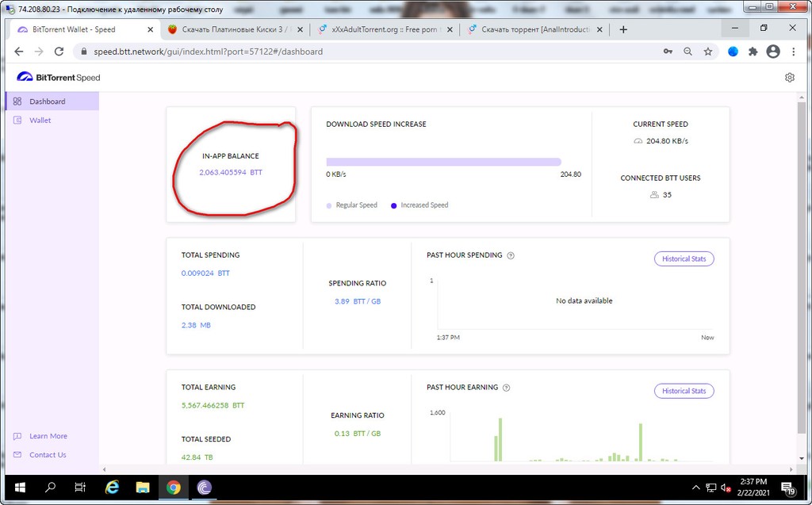Open Windows taskbar search
Image resolution: width=812 pixels, height=505 pixels.
pyautogui.click(x=50, y=488)
